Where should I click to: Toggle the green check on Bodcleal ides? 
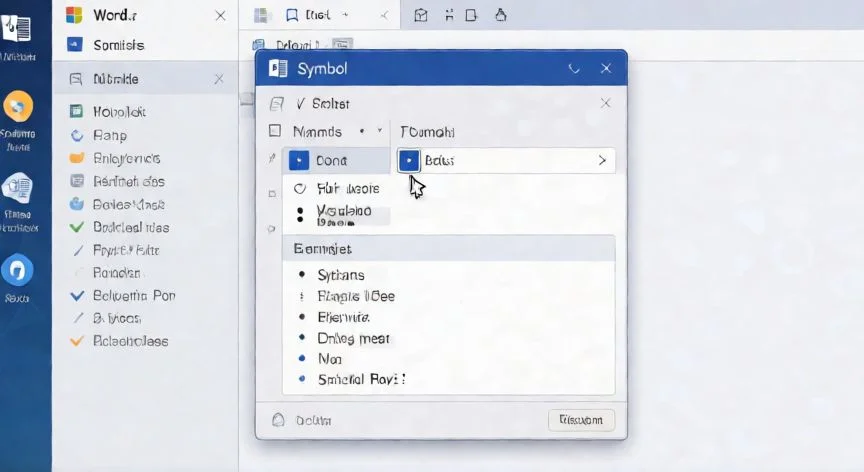pyautogui.click(x=77, y=227)
